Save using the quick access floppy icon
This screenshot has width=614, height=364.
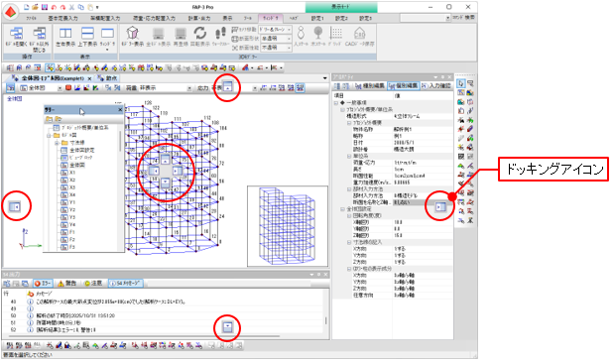45,7
